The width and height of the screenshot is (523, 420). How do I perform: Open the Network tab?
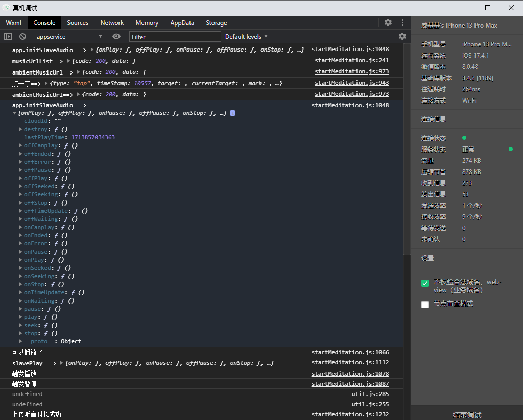pos(112,22)
